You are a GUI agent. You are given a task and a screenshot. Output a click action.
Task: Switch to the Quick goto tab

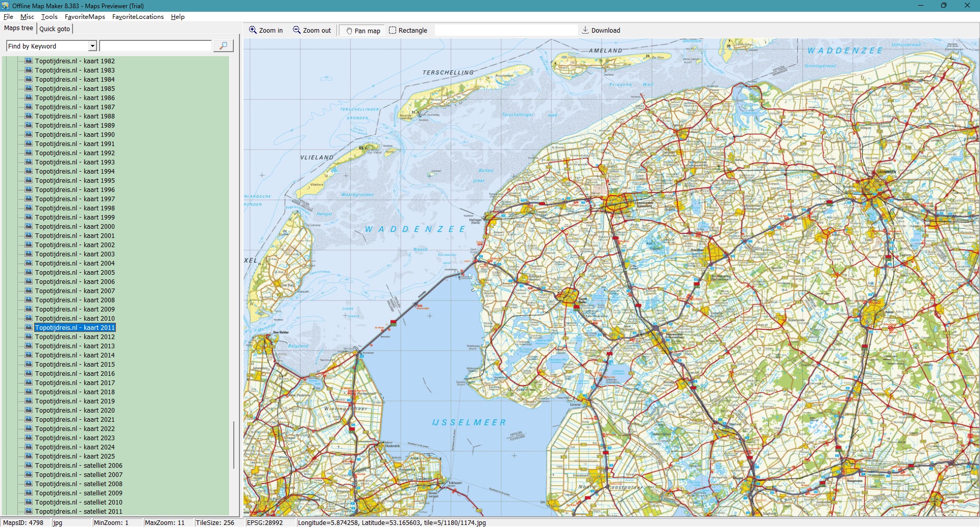tap(55, 29)
